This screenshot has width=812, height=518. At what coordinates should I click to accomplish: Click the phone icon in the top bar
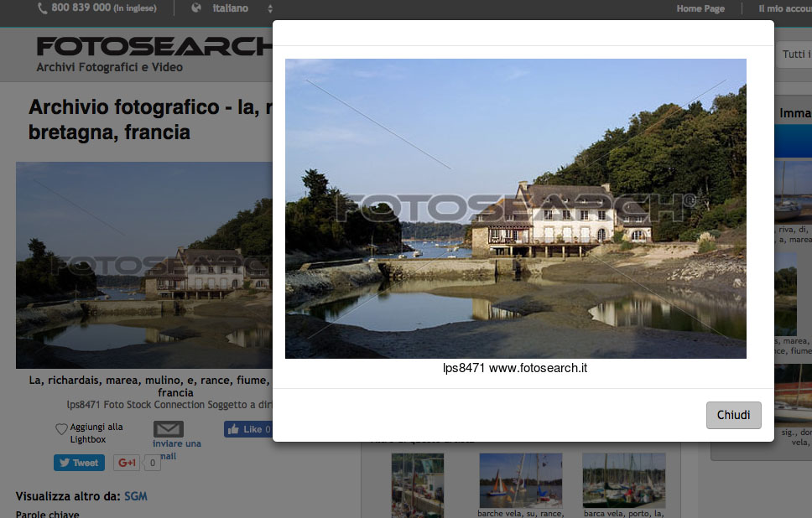pyautogui.click(x=43, y=8)
